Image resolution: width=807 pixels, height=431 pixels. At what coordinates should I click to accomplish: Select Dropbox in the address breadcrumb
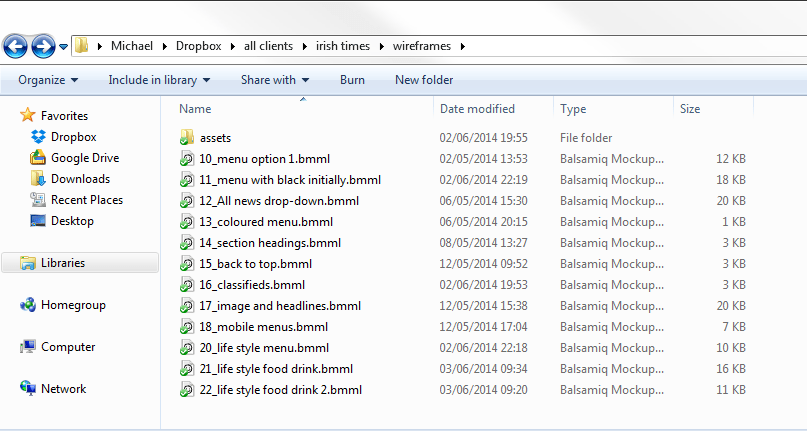(x=199, y=46)
